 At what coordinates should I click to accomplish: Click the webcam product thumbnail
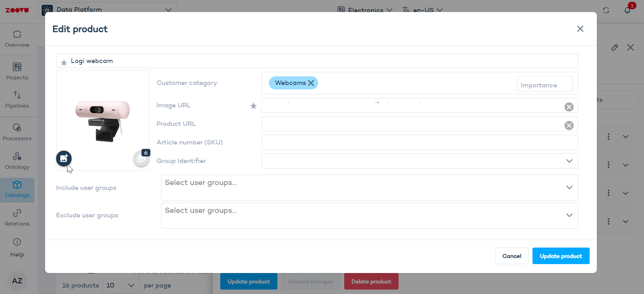coord(103,120)
